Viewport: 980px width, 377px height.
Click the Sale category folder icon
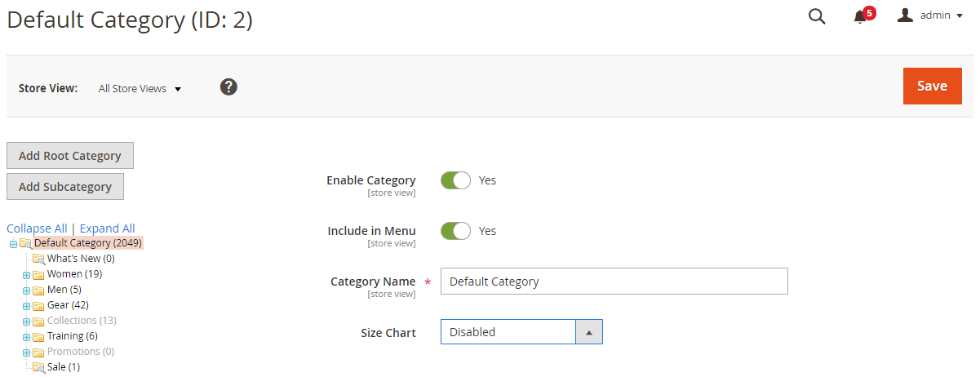point(38,368)
